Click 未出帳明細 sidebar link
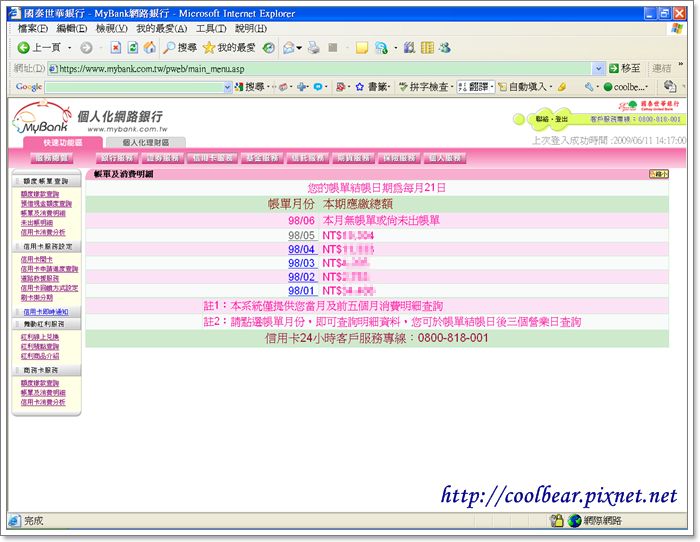 (37, 222)
